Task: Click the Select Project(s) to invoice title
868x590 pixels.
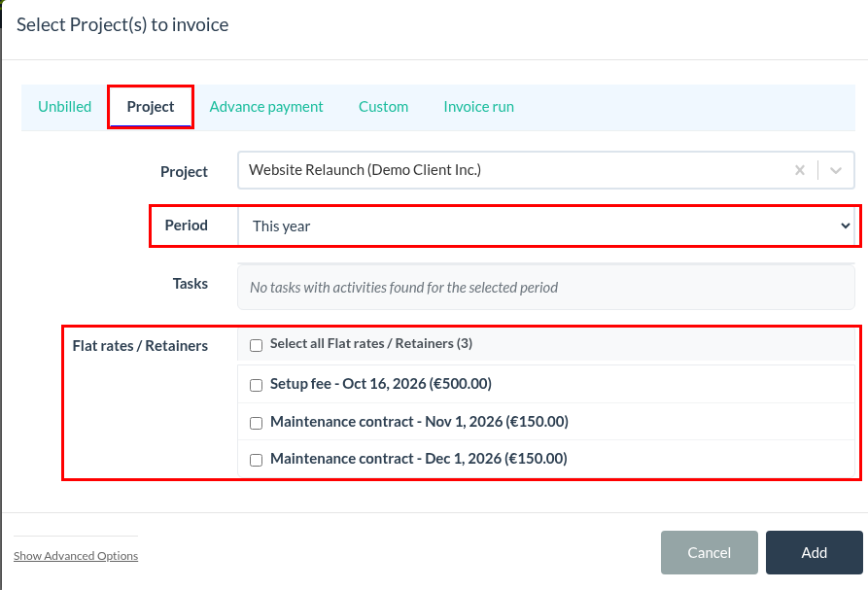Action: tap(122, 25)
